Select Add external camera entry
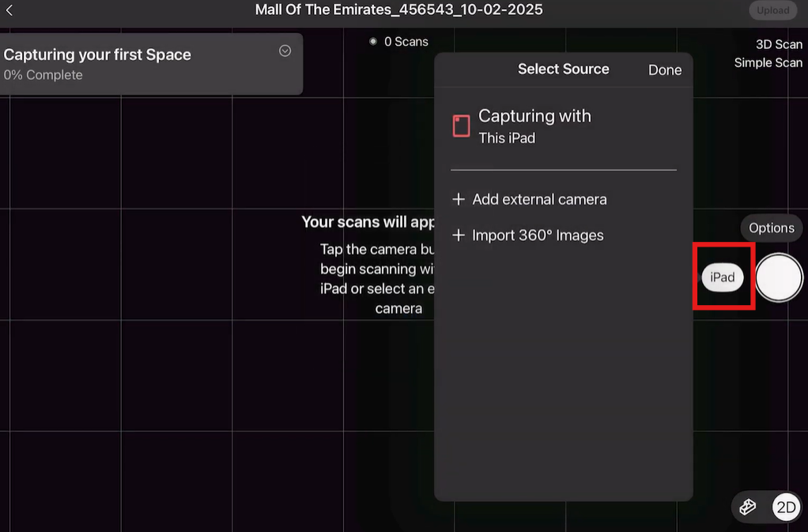The image size is (808, 532). [x=539, y=199]
